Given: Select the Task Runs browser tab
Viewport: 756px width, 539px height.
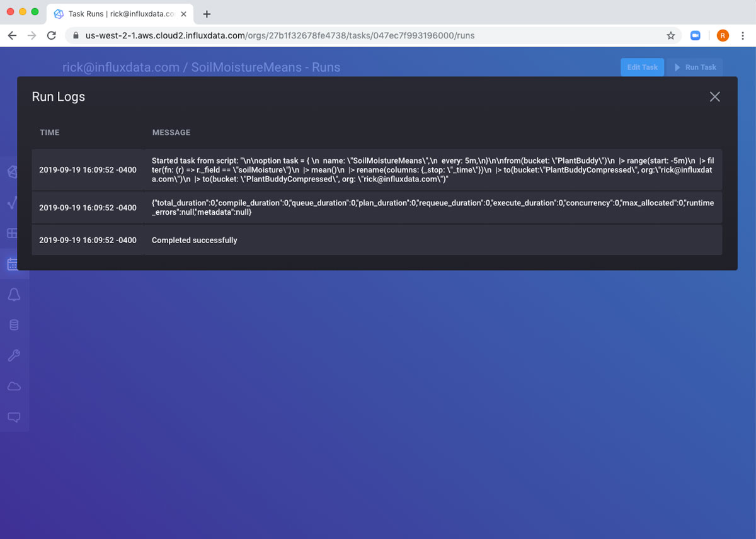Looking at the screenshot, I should 120,14.
